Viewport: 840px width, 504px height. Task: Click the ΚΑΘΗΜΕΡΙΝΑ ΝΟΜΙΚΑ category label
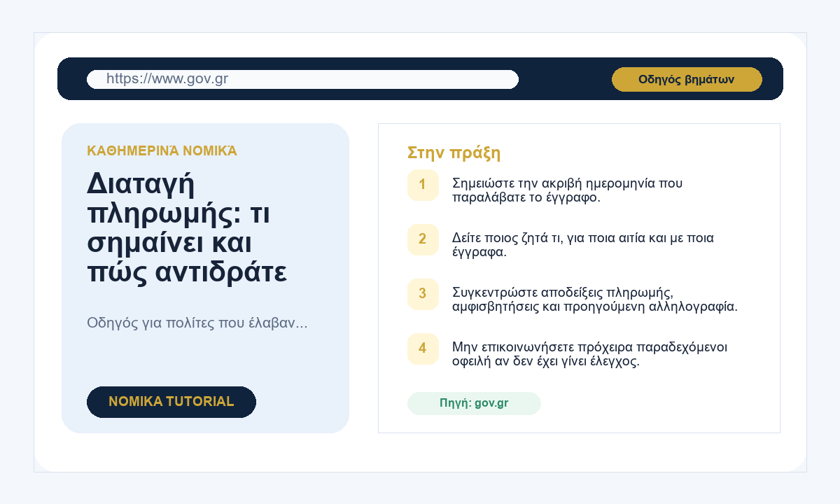(x=162, y=150)
